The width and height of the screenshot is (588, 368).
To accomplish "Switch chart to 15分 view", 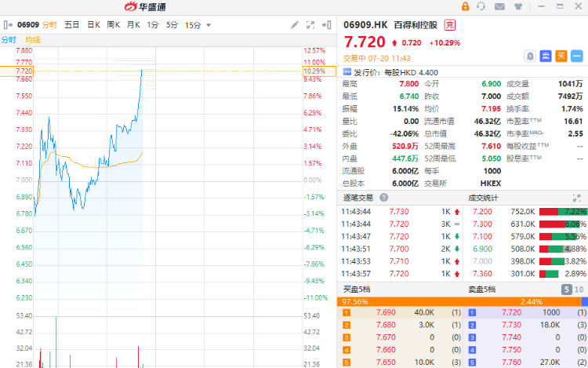I will [193, 25].
